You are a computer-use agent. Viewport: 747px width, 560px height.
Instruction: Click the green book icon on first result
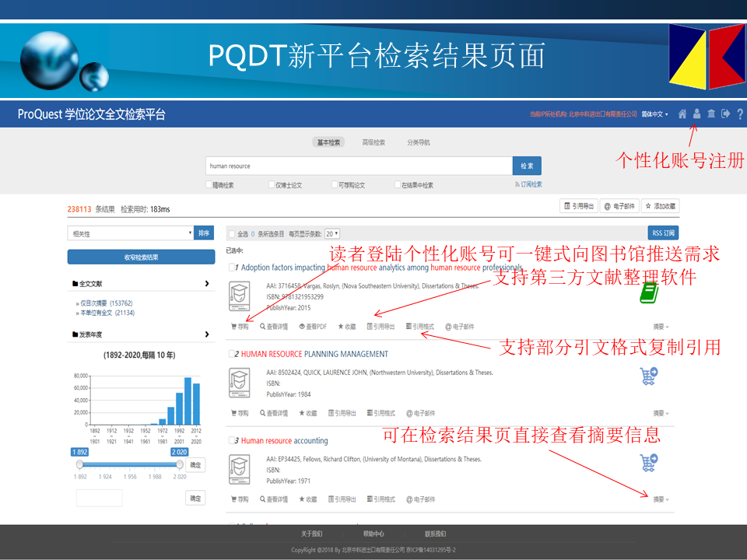[x=648, y=292]
